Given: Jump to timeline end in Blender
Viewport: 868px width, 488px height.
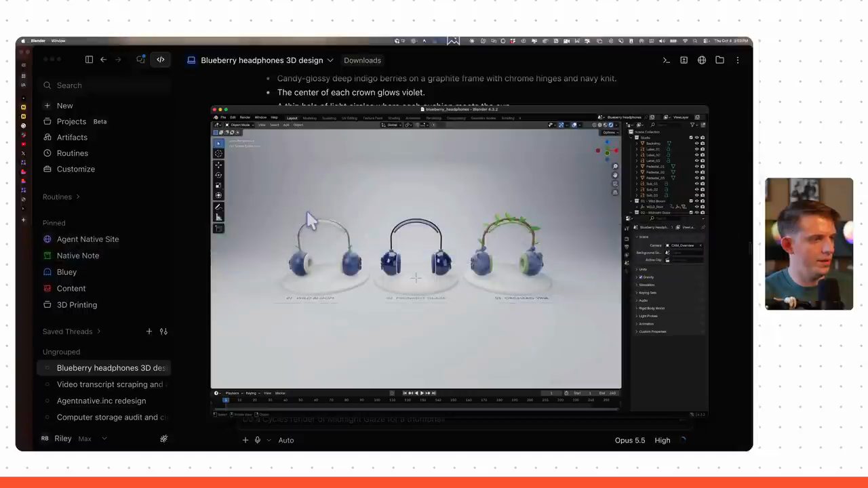Looking at the screenshot, I should click(x=433, y=393).
